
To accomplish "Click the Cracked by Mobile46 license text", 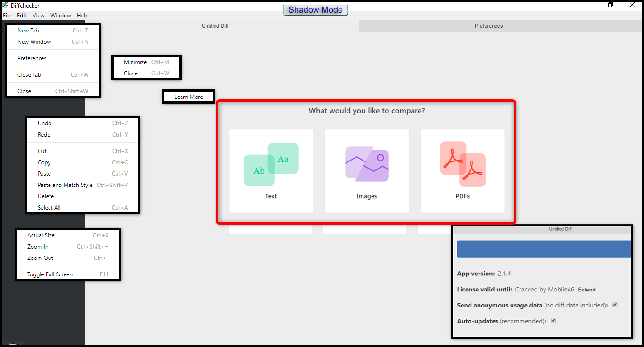I will (x=545, y=290).
